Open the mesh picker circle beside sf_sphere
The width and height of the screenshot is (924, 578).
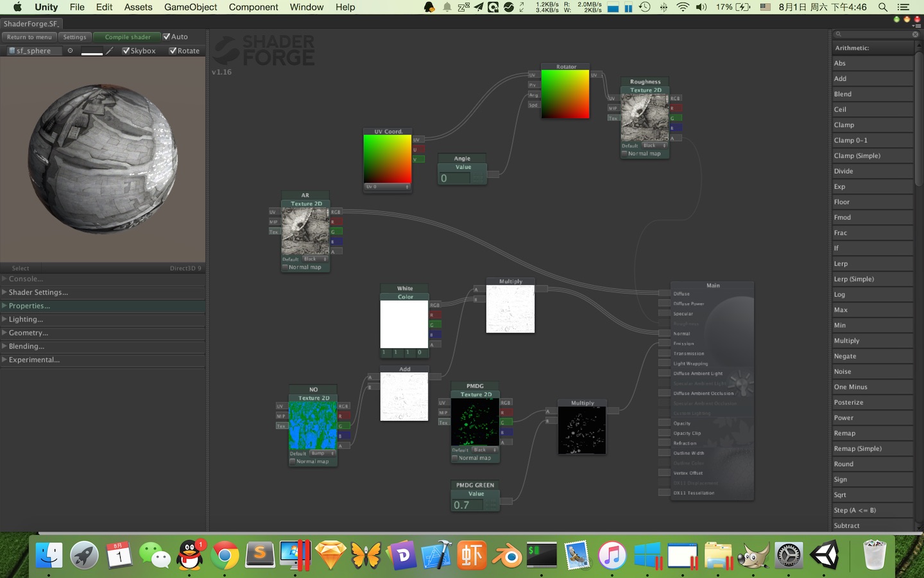pos(70,51)
